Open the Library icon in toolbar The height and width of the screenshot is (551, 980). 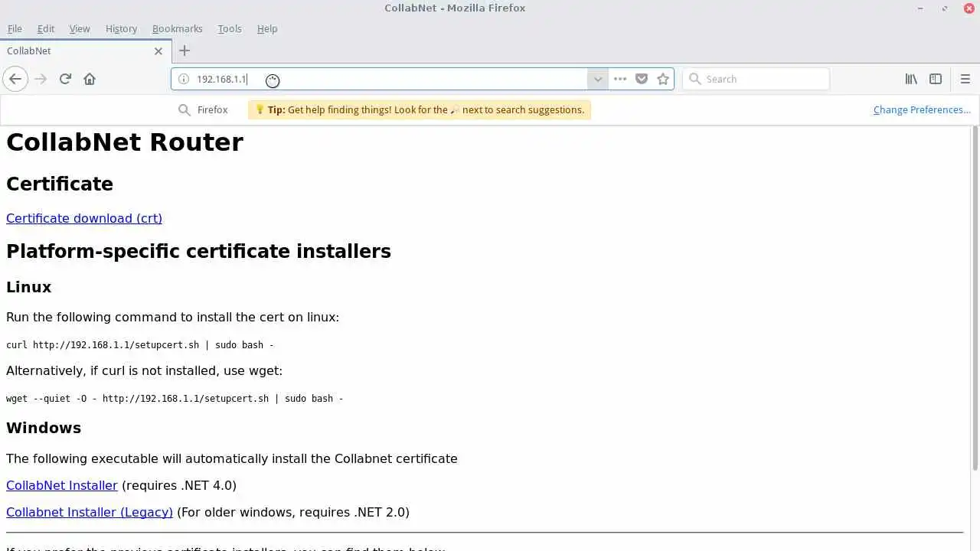[911, 79]
